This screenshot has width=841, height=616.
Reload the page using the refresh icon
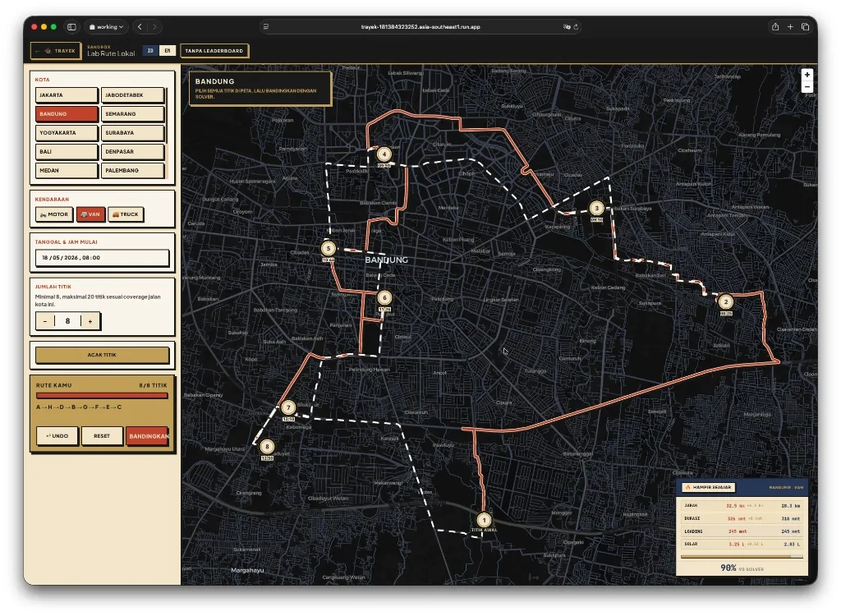pos(576,27)
